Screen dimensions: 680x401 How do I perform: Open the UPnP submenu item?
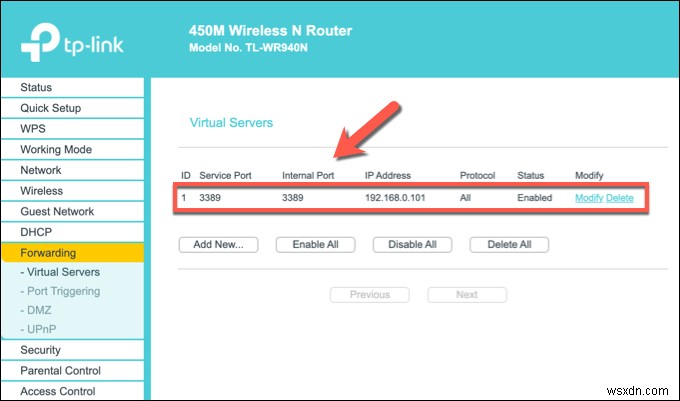click(38, 329)
